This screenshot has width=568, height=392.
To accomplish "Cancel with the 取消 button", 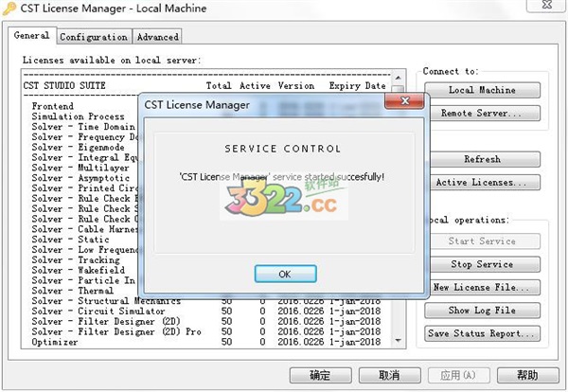I will (389, 375).
